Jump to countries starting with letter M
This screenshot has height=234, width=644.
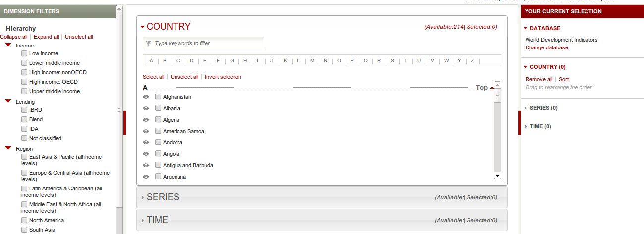pyautogui.click(x=312, y=61)
